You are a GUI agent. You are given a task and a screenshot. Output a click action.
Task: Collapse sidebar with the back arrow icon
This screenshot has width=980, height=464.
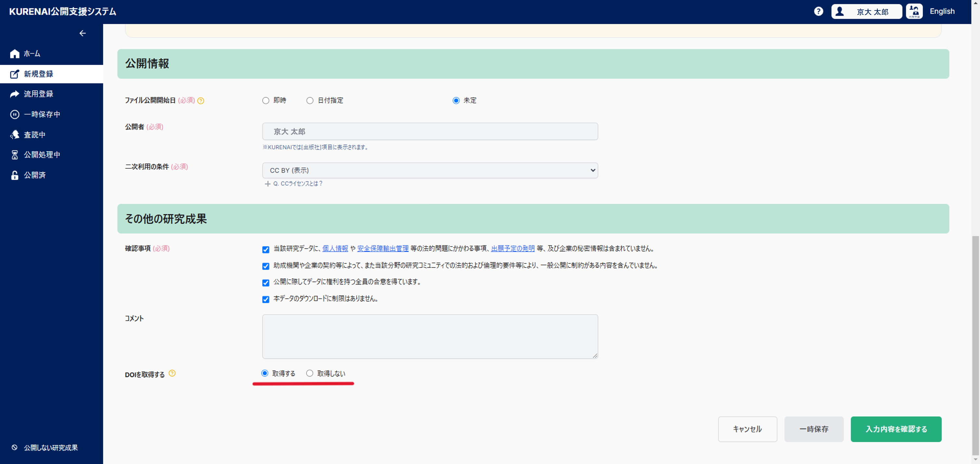[x=83, y=33]
